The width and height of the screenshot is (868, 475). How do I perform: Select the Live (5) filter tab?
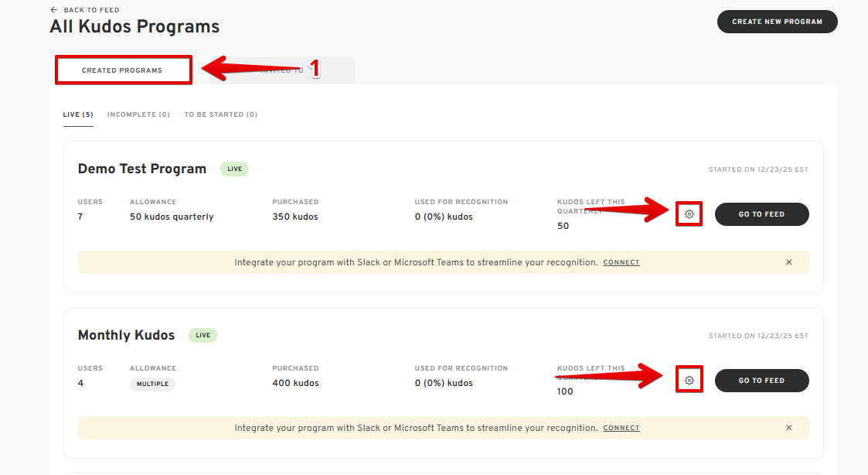(x=78, y=114)
